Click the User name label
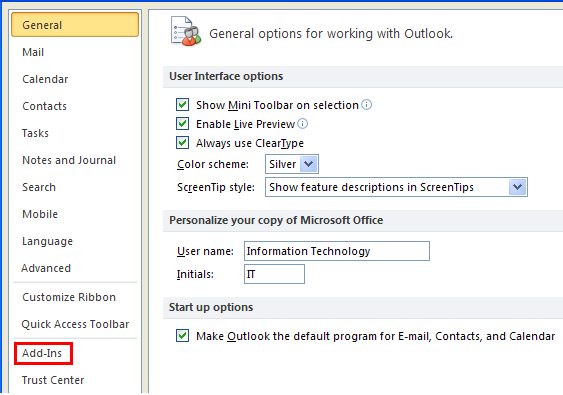Image resolution: width=563 pixels, height=395 pixels. point(205,251)
